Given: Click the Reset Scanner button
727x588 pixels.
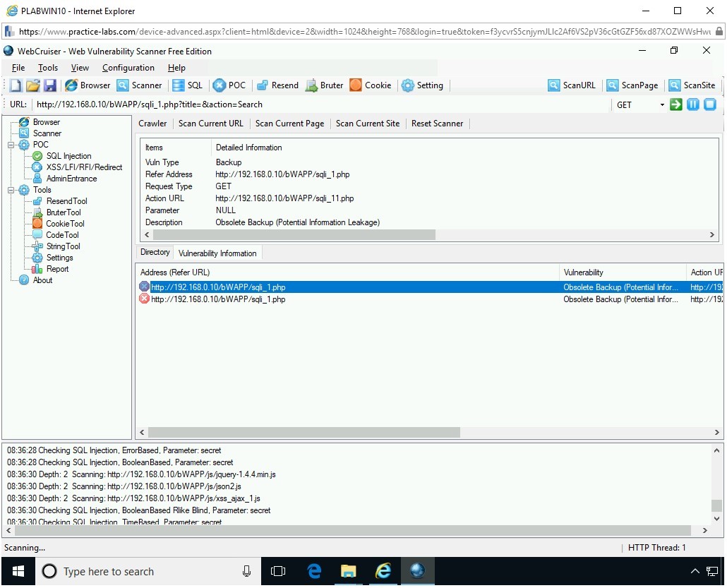Looking at the screenshot, I should coord(437,124).
